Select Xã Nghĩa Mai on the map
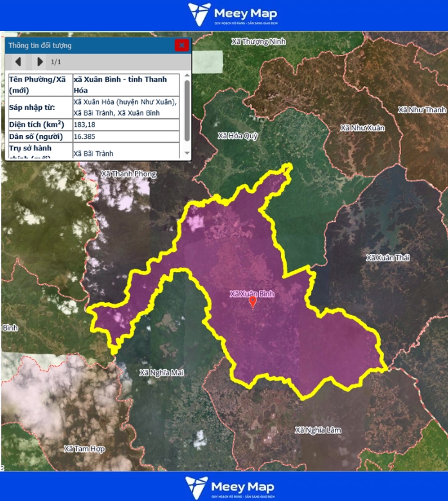Image resolution: width=448 pixels, height=501 pixels. tap(161, 372)
